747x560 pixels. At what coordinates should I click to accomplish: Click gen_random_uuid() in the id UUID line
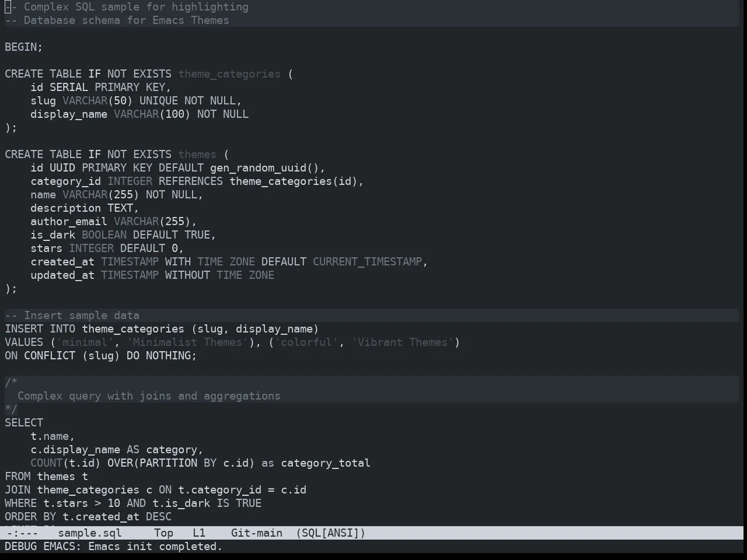pyautogui.click(x=264, y=167)
